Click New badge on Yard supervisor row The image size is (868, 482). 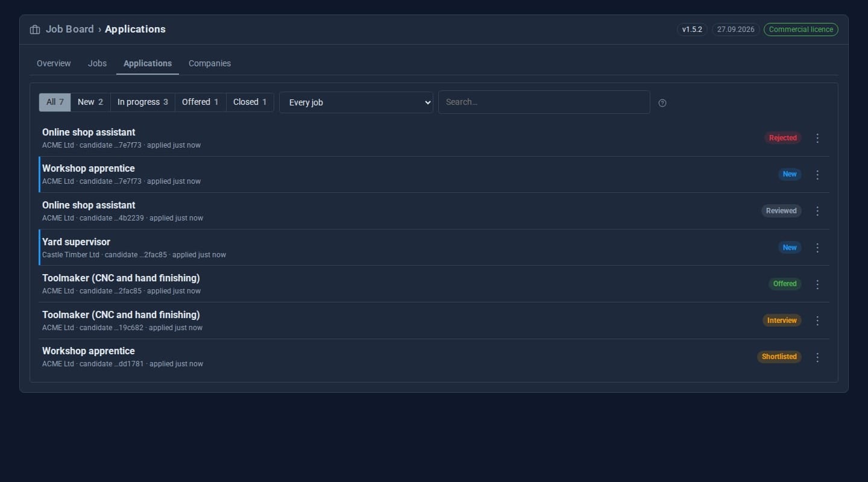(x=790, y=248)
